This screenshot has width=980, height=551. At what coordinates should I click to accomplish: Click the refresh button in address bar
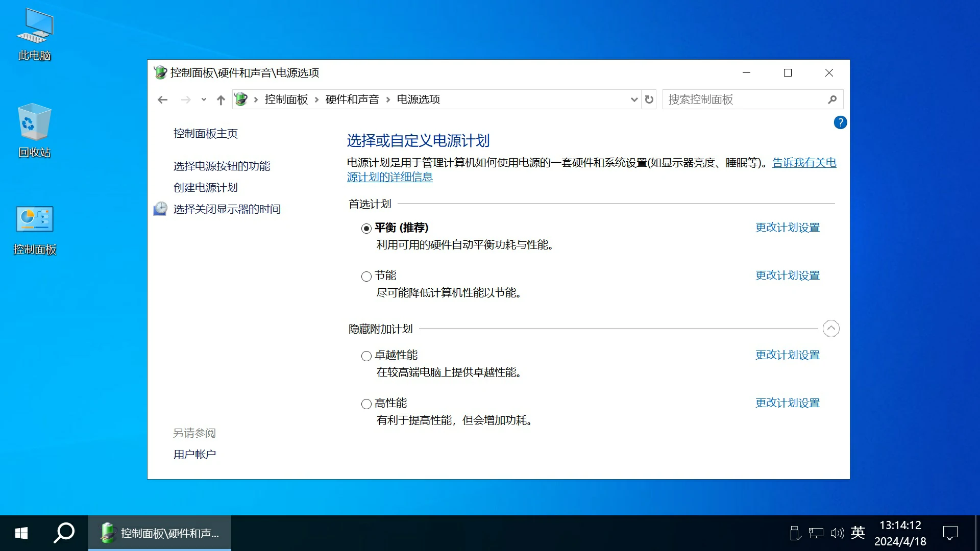(649, 99)
